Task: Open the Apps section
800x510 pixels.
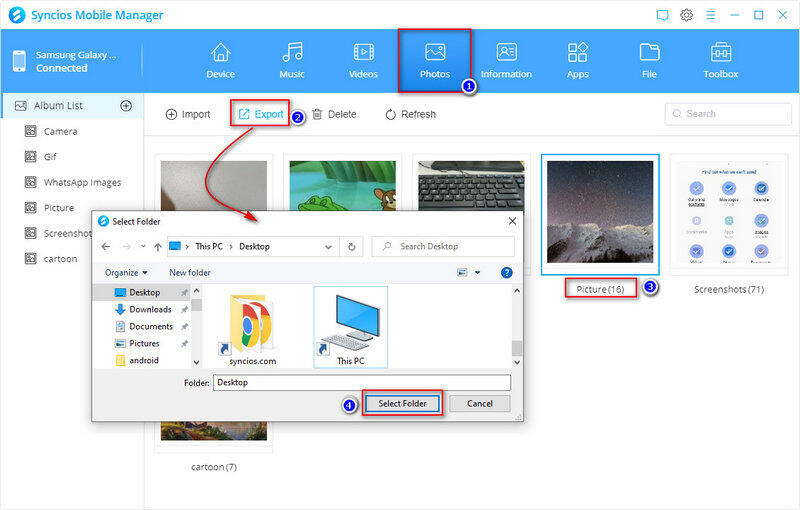Action: pos(577,60)
